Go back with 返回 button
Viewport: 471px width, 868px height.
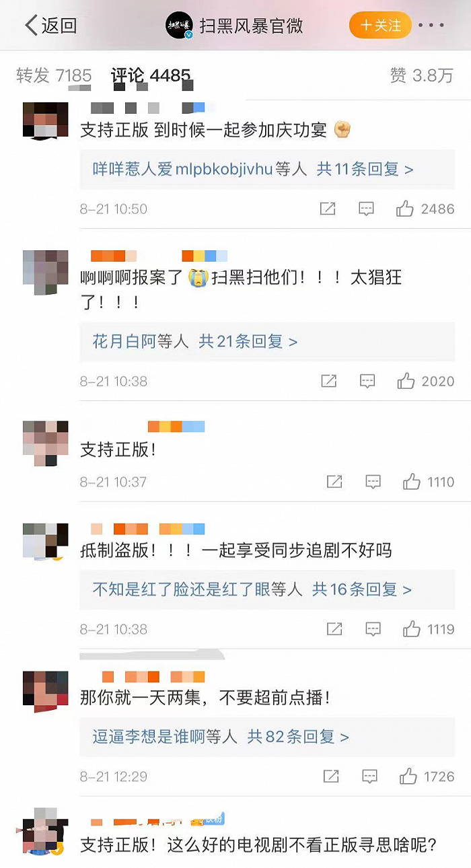tap(51, 26)
